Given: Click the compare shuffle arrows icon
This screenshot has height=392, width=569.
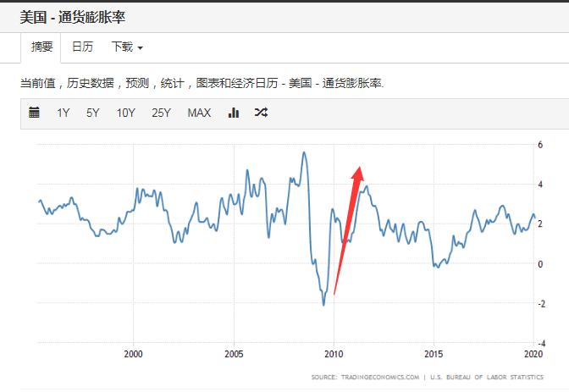Looking at the screenshot, I should pyautogui.click(x=261, y=113).
